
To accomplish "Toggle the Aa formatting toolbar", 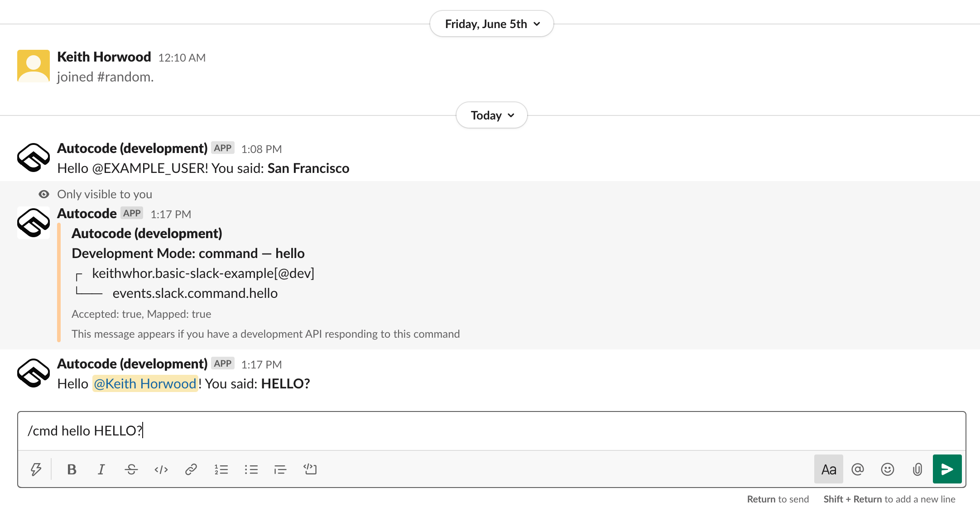I will 828,469.
